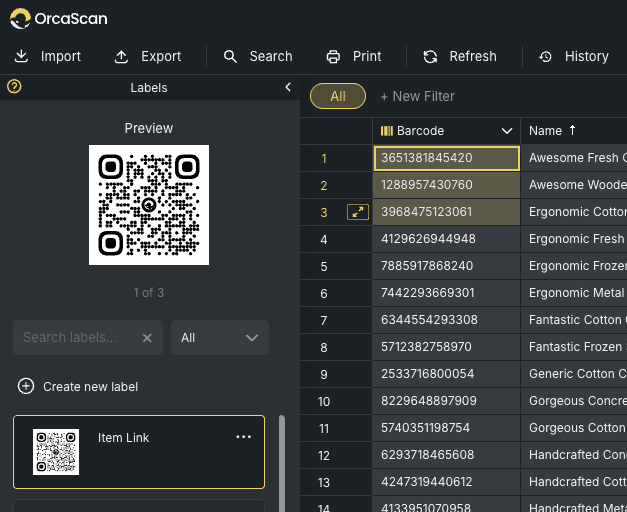Toggle Name column sort arrow
Screen dimensions: 627x512
click(x=572, y=130)
